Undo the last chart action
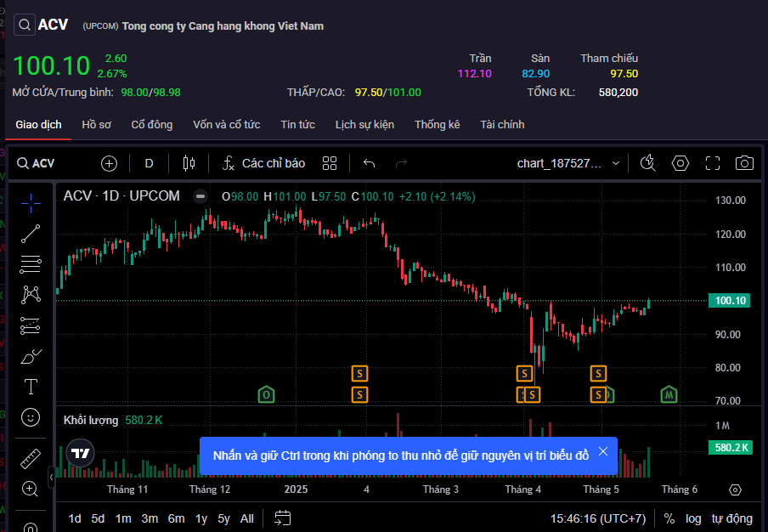The width and height of the screenshot is (768, 532). [x=370, y=163]
